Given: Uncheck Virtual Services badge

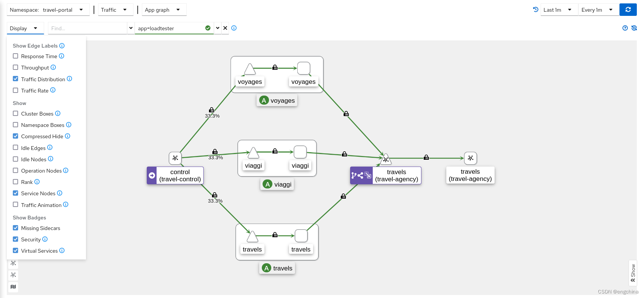Looking at the screenshot, I should pyautogui.click(x=15, y=250).
